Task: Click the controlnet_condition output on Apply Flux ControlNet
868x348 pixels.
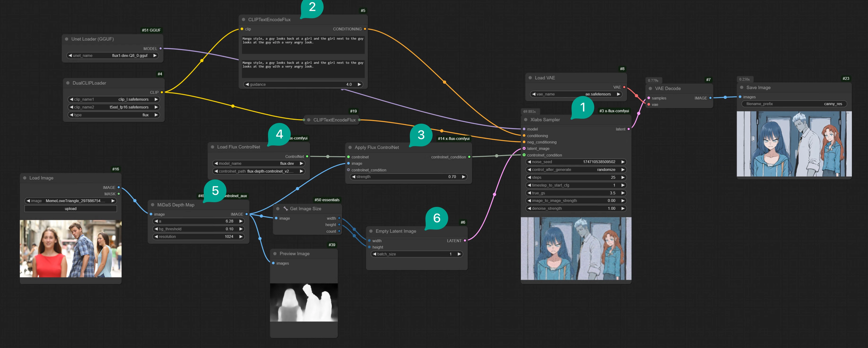Action: (x=469, y=157)
